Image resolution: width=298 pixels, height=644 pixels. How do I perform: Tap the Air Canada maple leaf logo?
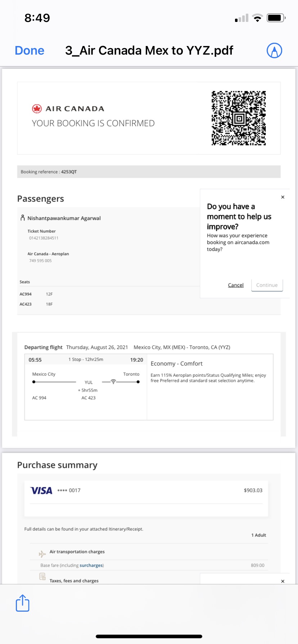pyautogui.click(x=37, y=109)
